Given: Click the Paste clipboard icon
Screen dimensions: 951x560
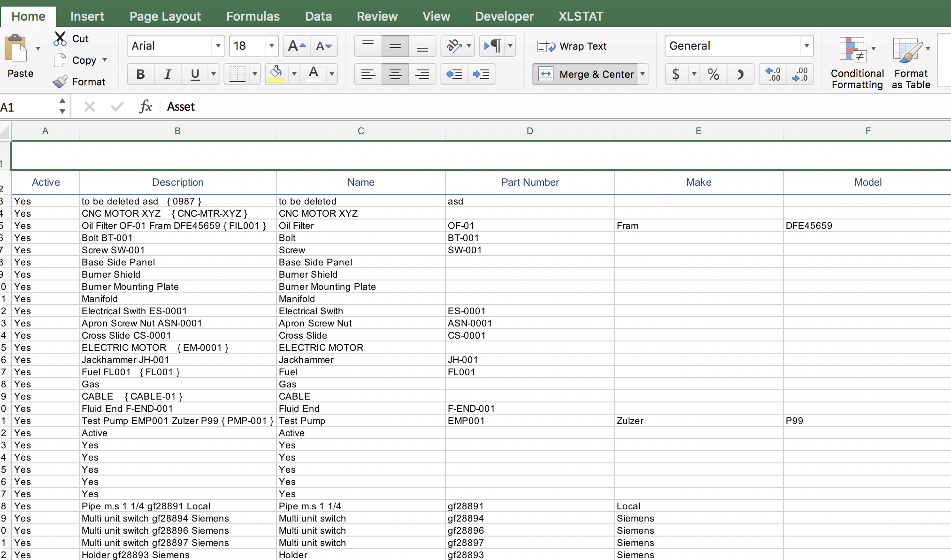Looking at the screenshot, I should 16,48.
